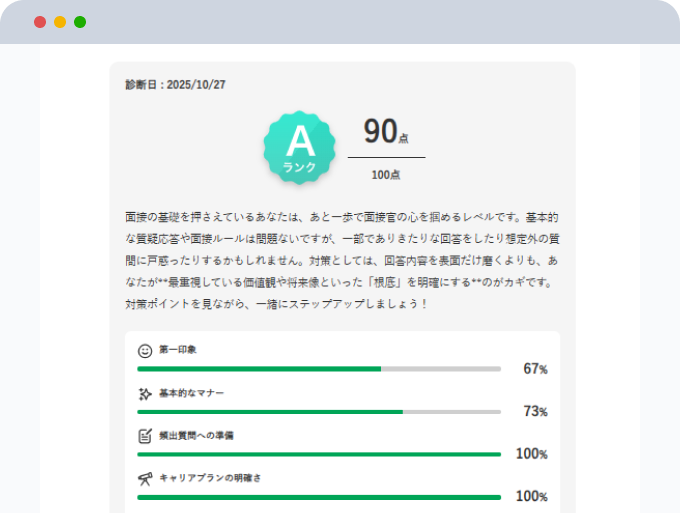680x513 pixels.
Task: Click the sparkle icon beside 基本的なマナー
Action: (145, 393)
